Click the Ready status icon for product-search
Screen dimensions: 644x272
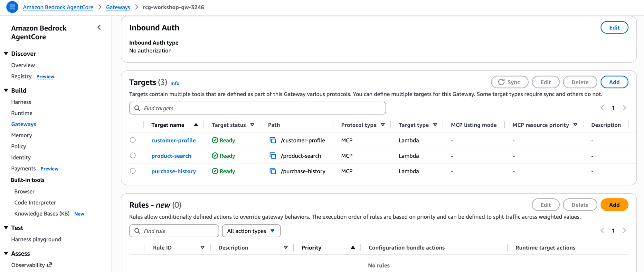click(x=215, y=156)
